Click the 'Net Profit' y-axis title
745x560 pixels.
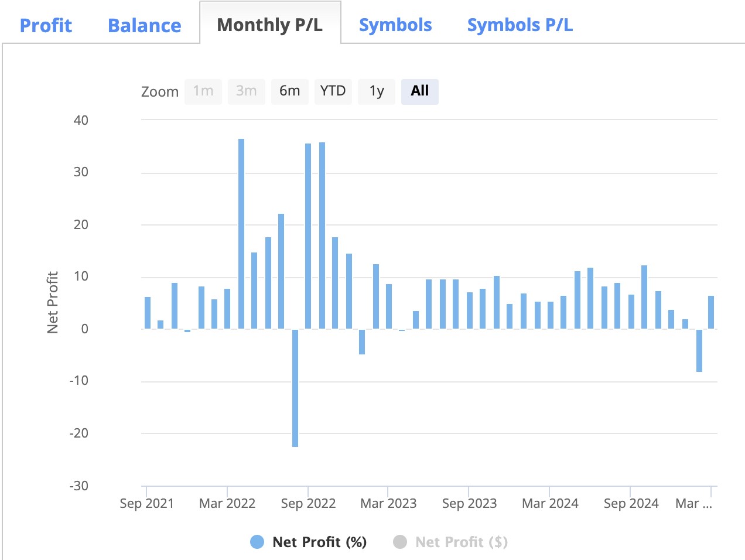pyautogui.click(x=53, y=303)
